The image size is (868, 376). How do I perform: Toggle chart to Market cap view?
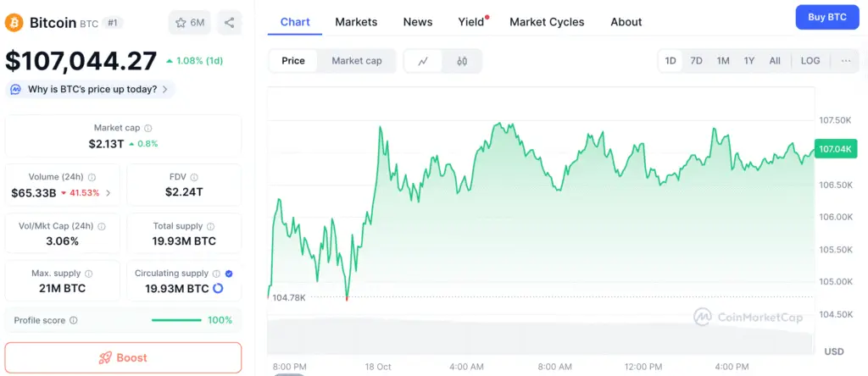pos(356,61)
